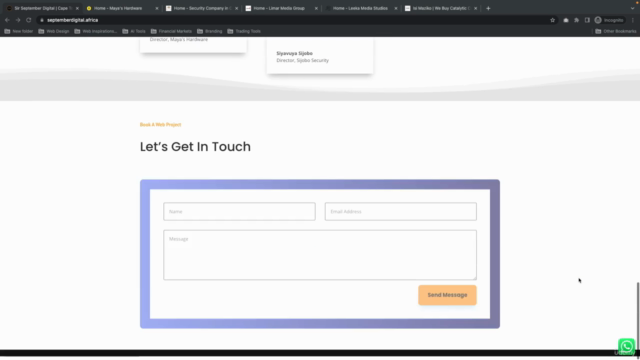Submit the form with Send Message
The width and height of the screenshot is (640, 360).
447,295
